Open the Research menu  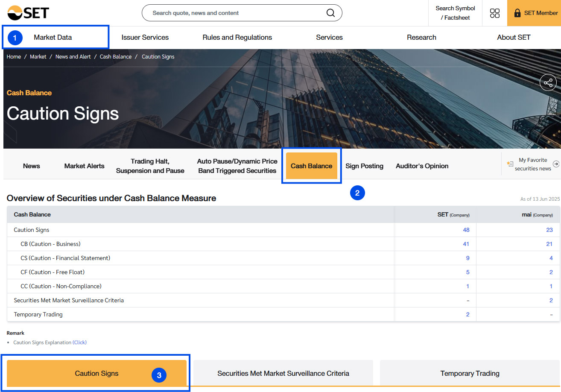[421, 37]
